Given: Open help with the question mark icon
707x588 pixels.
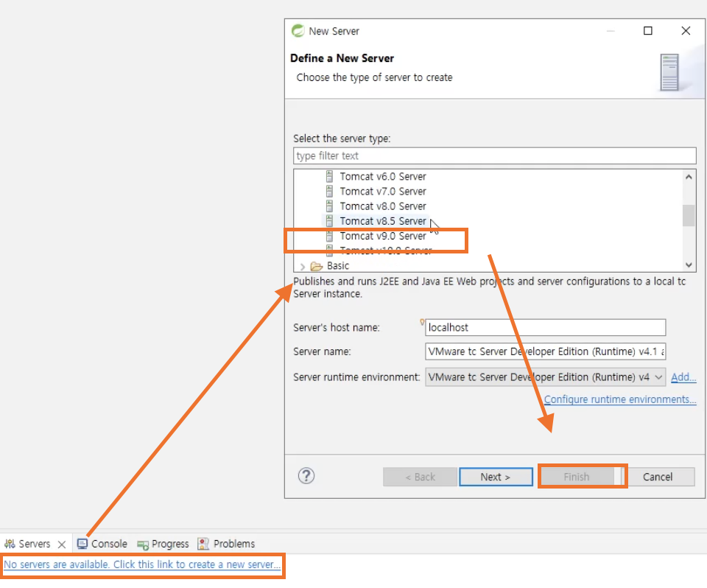Looking at the screenshot, I should (x=306, y=476).
